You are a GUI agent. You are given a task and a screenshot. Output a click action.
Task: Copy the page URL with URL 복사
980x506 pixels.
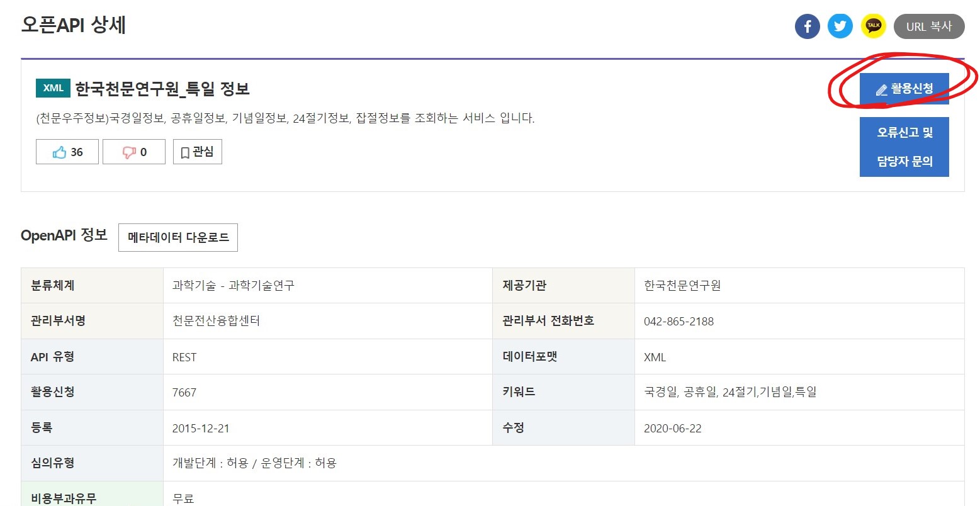click(x=929, y=26)
